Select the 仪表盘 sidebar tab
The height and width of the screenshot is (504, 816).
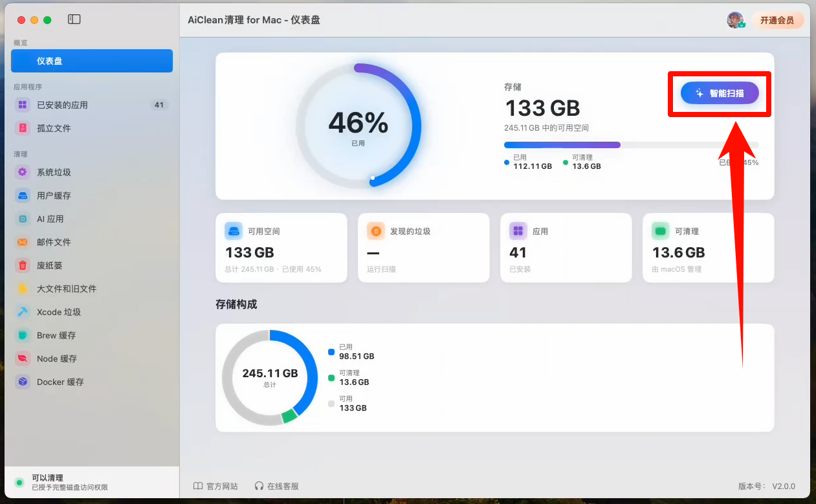coord(92,61)
